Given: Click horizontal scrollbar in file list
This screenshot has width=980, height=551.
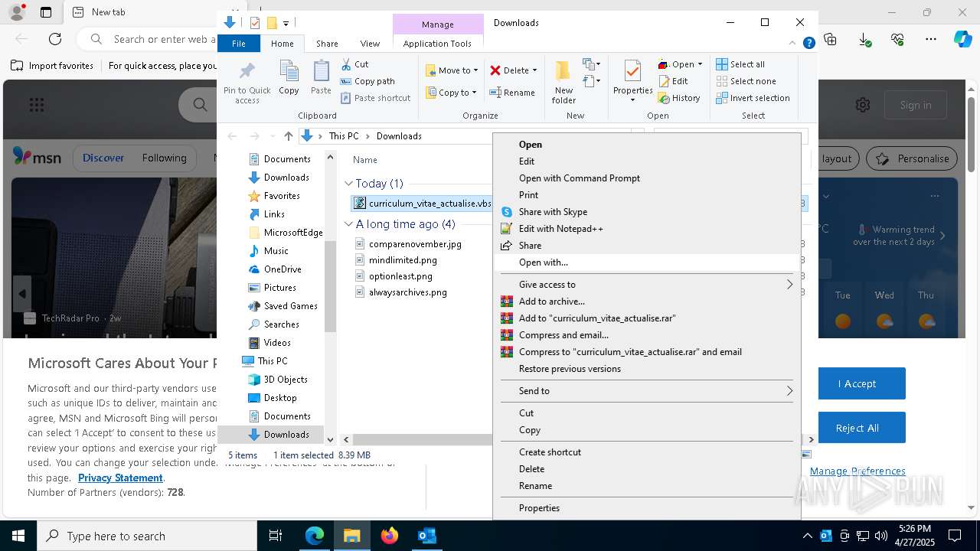Looking at the screenshot, I should point(423,440).
